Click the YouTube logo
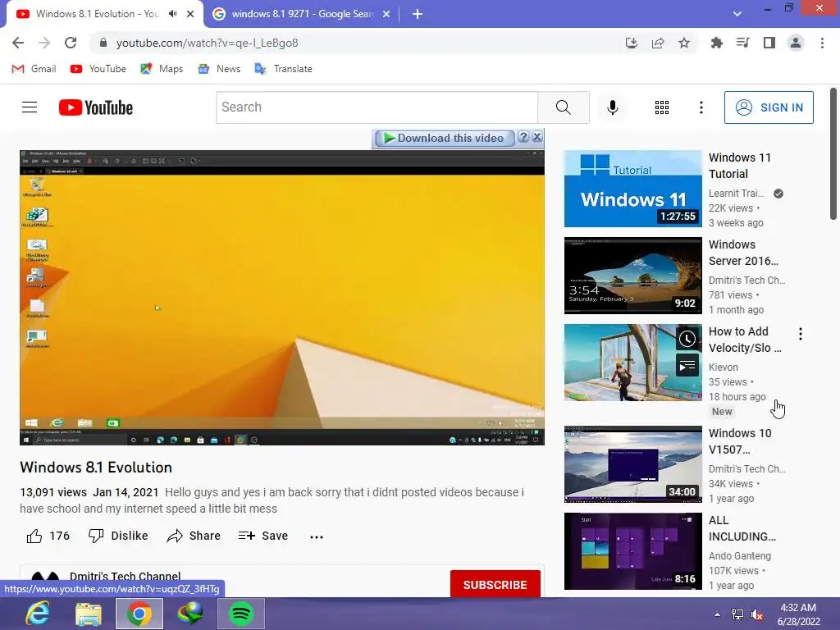The image size is (840, 630). pos(96,107)
